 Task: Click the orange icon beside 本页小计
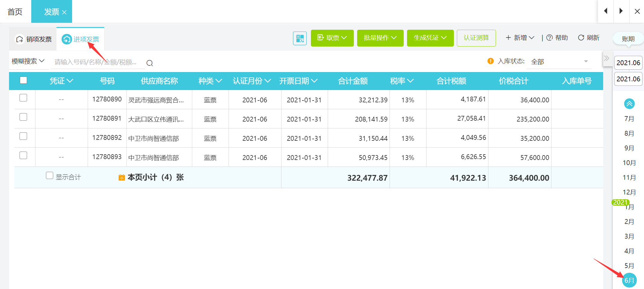(x=122, y=177)
